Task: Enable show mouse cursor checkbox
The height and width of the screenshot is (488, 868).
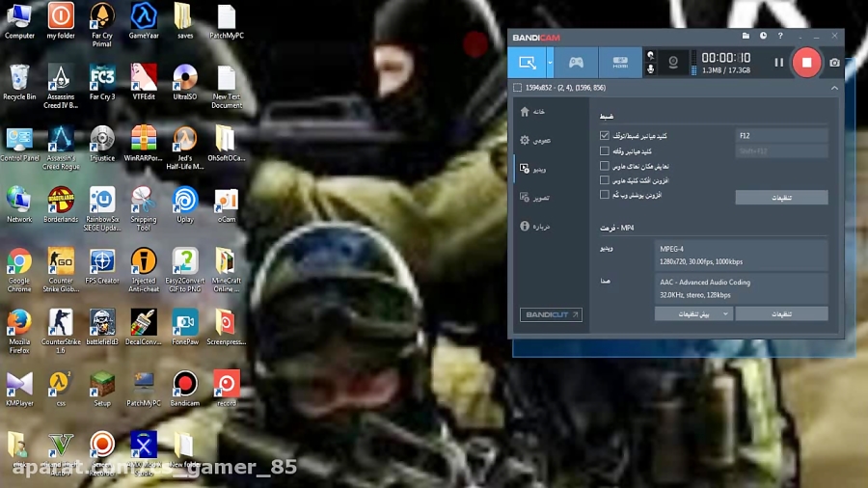Action: coord(605,166)
